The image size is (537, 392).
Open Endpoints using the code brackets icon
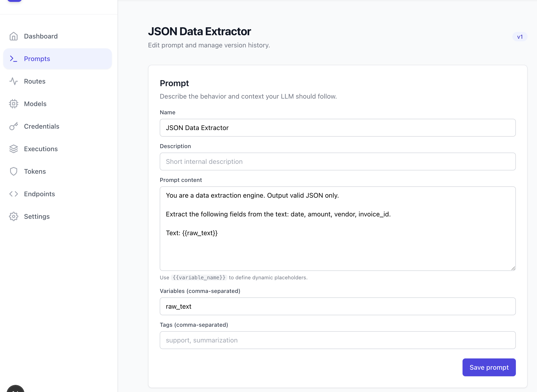pos(14,194)
